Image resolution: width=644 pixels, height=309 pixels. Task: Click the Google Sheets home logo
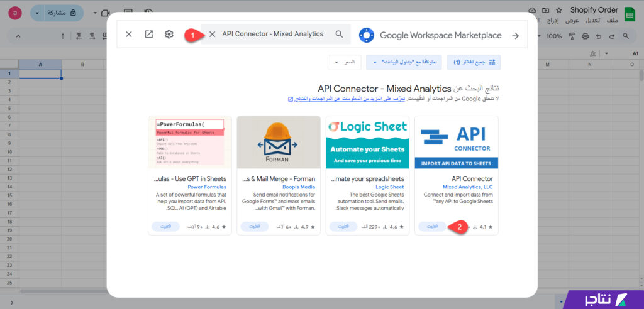[629, 14]
